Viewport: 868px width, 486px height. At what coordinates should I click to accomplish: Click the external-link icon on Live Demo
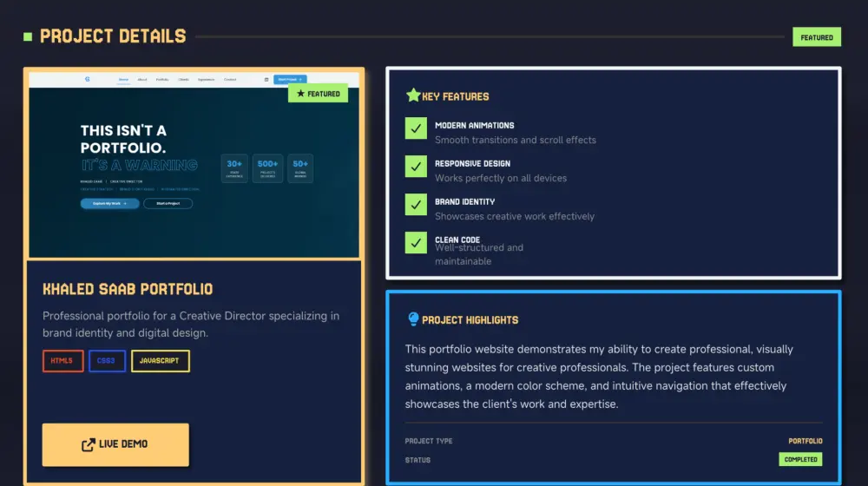[88, 444]
